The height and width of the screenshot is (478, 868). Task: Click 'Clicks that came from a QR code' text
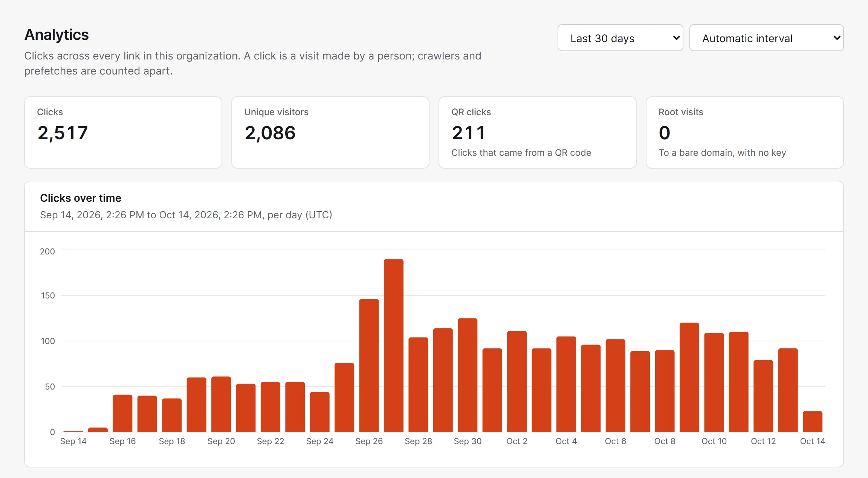(x=521, y=153)
